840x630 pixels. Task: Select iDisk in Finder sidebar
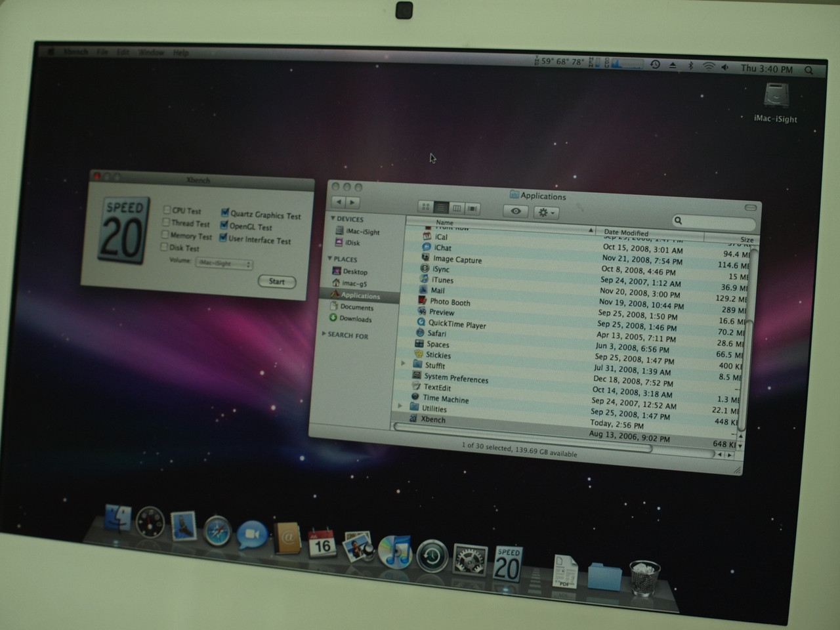(x=348, y=242)
